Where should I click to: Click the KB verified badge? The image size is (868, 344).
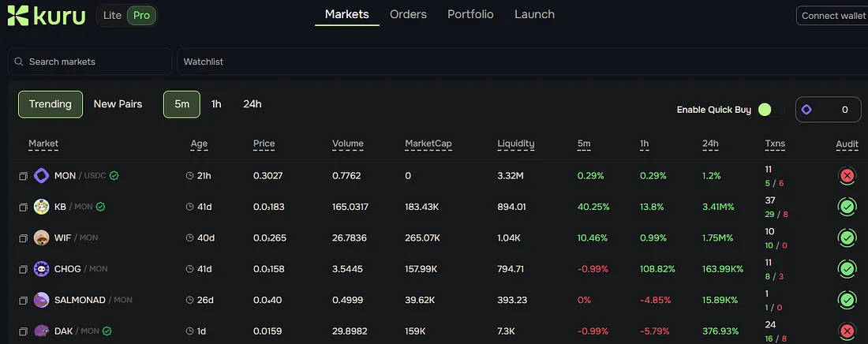(x=101, y=207)
